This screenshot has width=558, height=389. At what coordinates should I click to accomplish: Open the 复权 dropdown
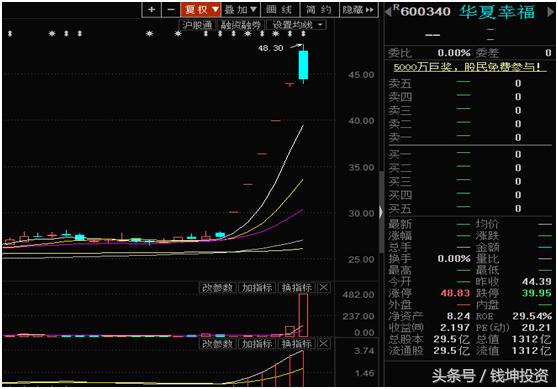201,10
